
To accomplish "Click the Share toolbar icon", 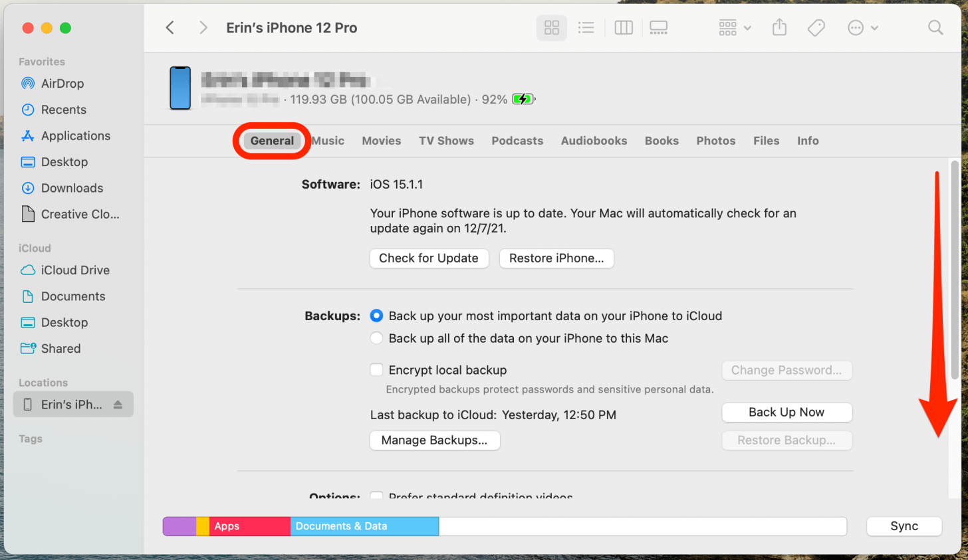I will click(779, 27).
